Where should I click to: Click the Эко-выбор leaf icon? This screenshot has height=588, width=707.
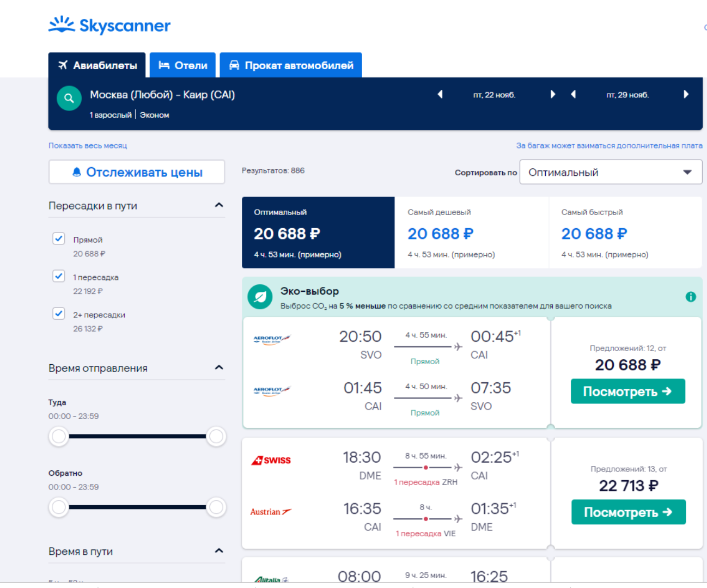[x=260, y=297]
